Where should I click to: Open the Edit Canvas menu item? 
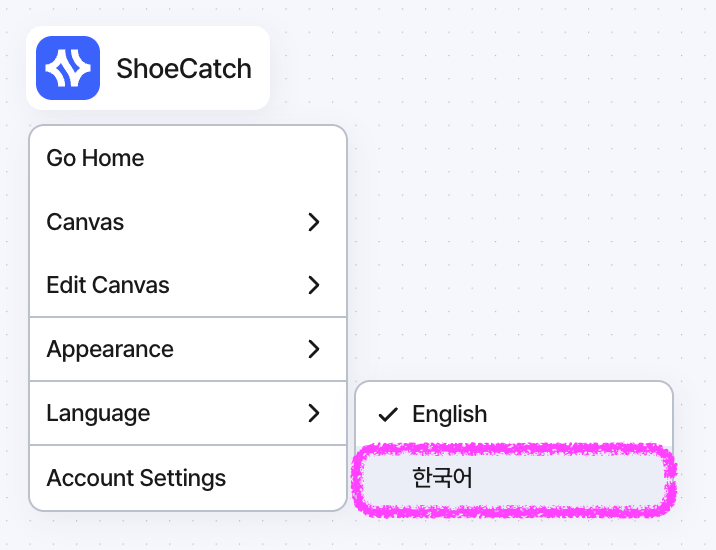tap(188, 285)
